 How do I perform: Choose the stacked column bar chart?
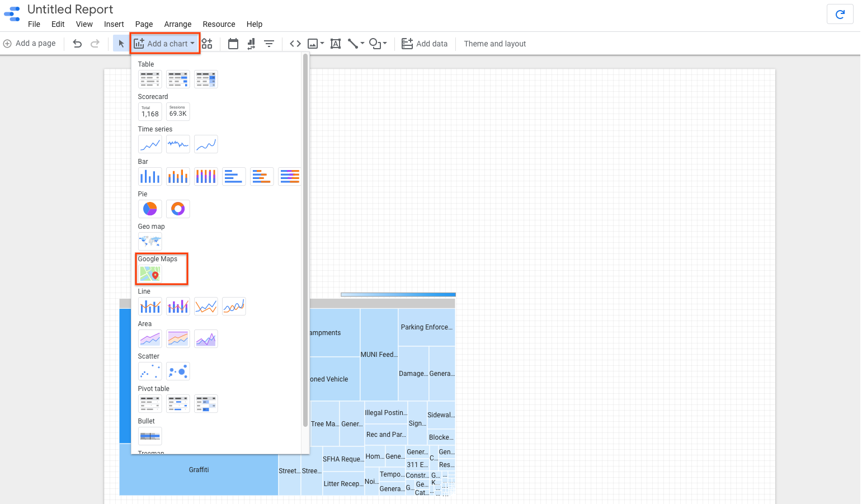click(x=178, y=176)
